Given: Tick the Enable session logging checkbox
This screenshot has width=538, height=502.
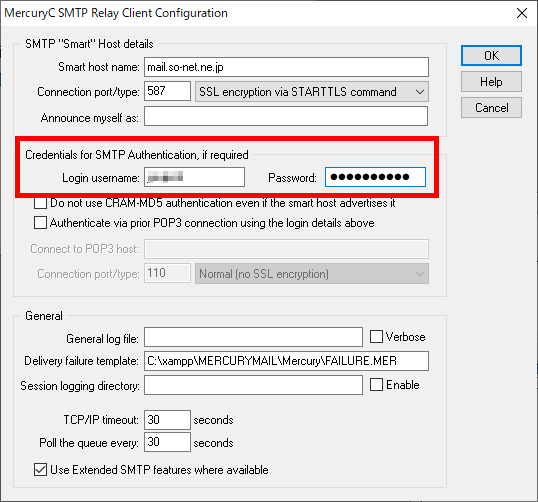Looking at the screenshot, I should tap(376, 384).
